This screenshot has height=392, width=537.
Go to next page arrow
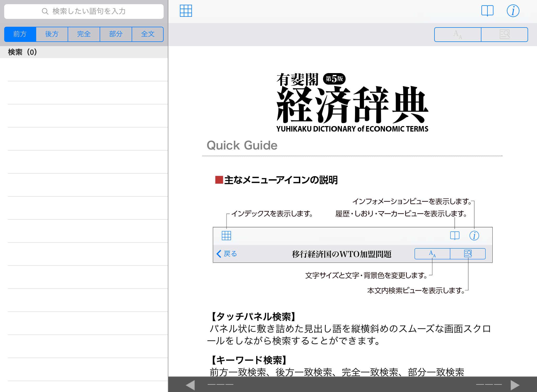tap(515, 385)
